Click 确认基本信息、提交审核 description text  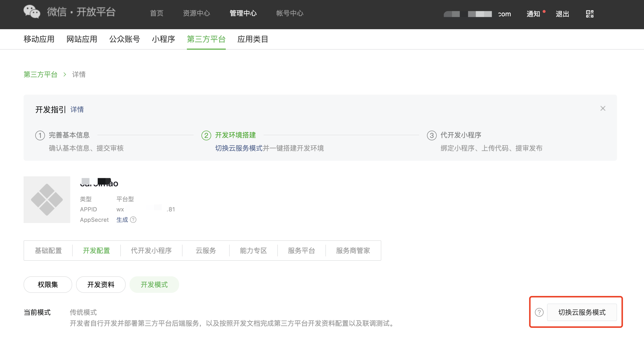(86, 148)
